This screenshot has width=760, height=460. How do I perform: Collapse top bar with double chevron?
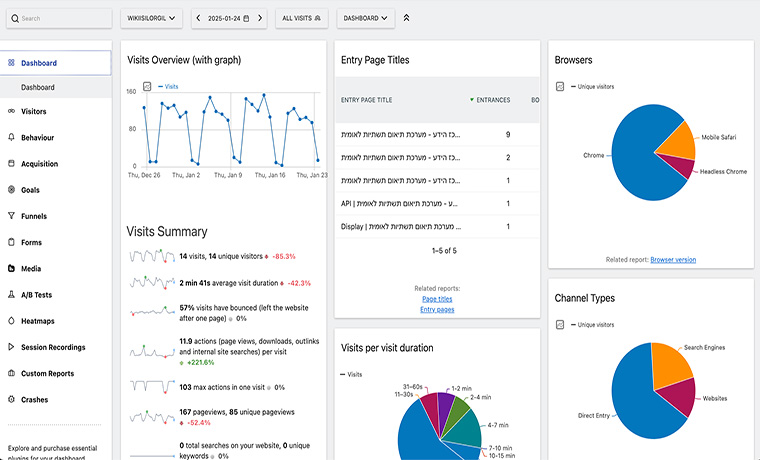(406, 18)
